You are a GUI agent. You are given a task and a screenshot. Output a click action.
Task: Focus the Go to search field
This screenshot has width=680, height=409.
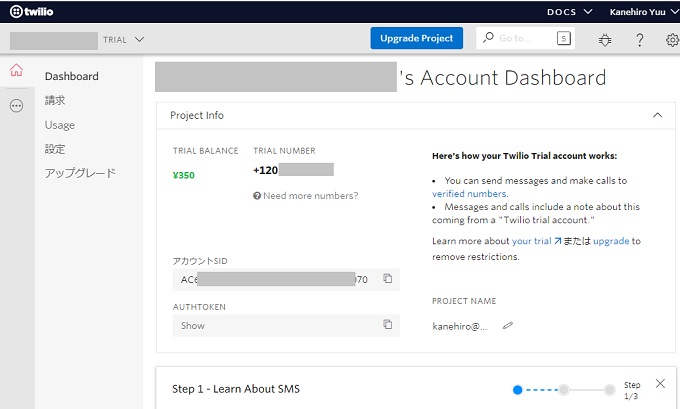pos(525,38)
